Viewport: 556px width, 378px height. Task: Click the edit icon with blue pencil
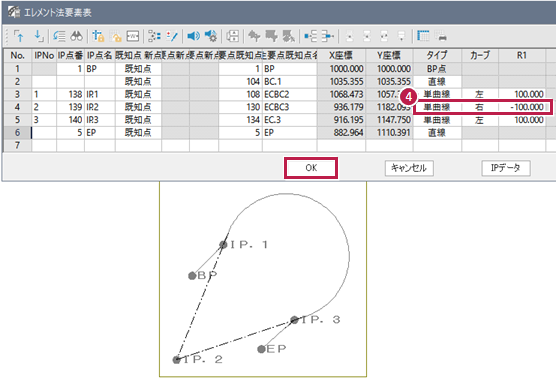pyautogui.click(x=172, y=36)
